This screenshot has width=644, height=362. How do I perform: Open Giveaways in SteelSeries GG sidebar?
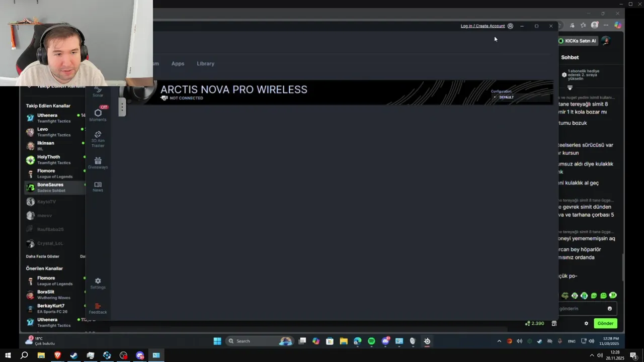tap(98, 163)
